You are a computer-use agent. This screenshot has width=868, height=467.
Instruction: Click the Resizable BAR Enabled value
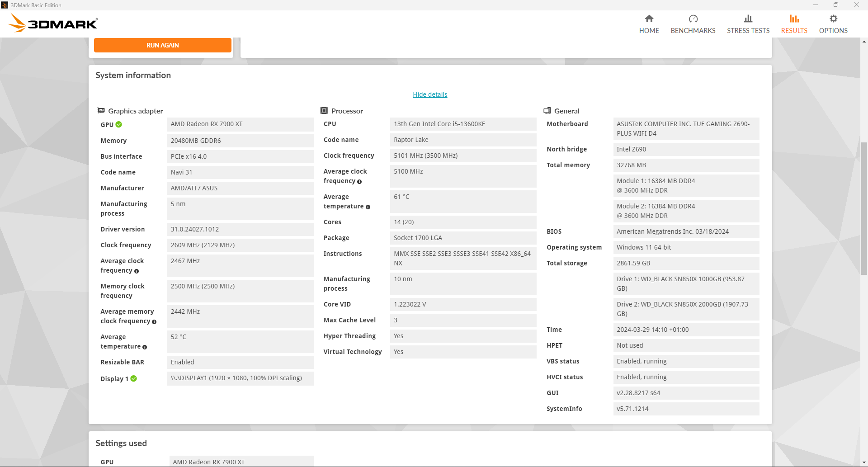click(240, 362)
